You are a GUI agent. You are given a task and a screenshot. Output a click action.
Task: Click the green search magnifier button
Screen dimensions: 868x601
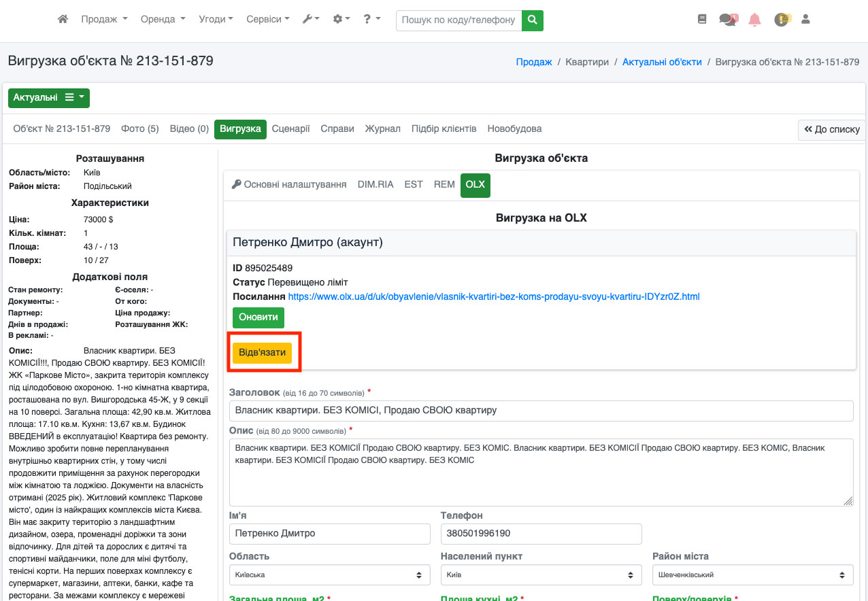pos(533,20)
